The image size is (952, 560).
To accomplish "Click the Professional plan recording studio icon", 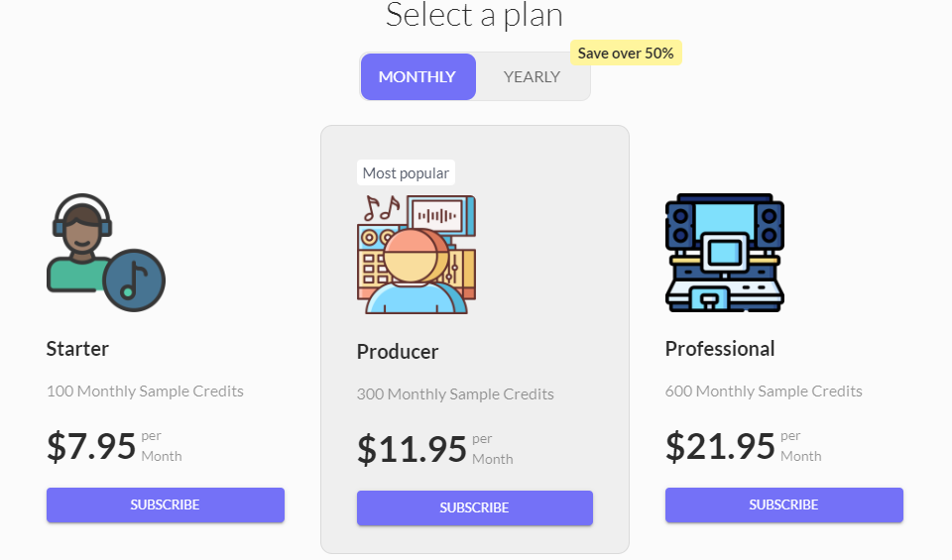I will (x=724, y=253).
